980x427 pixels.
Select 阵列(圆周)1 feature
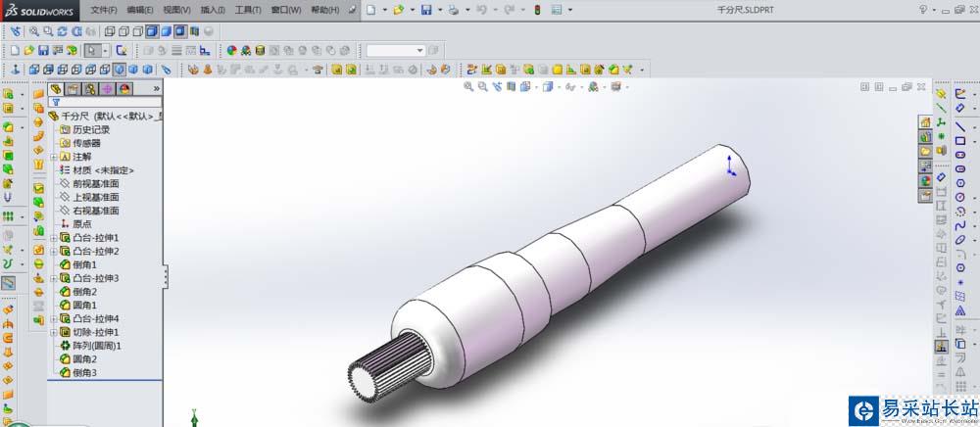click(x=97, y=345)
